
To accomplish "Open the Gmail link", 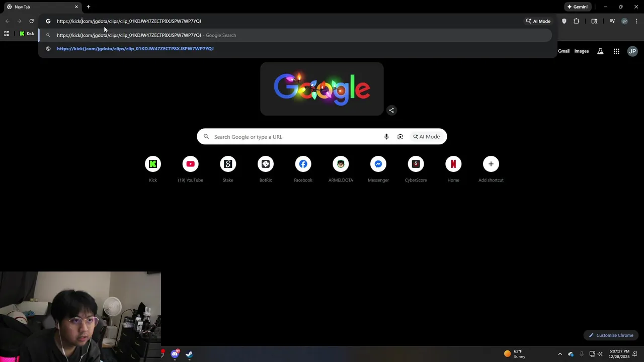I will 563,51.
